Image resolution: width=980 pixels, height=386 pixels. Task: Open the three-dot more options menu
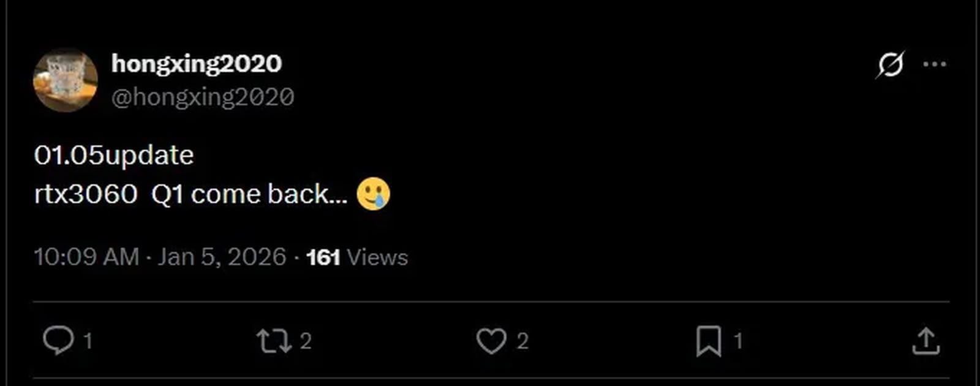pos(934,64)
